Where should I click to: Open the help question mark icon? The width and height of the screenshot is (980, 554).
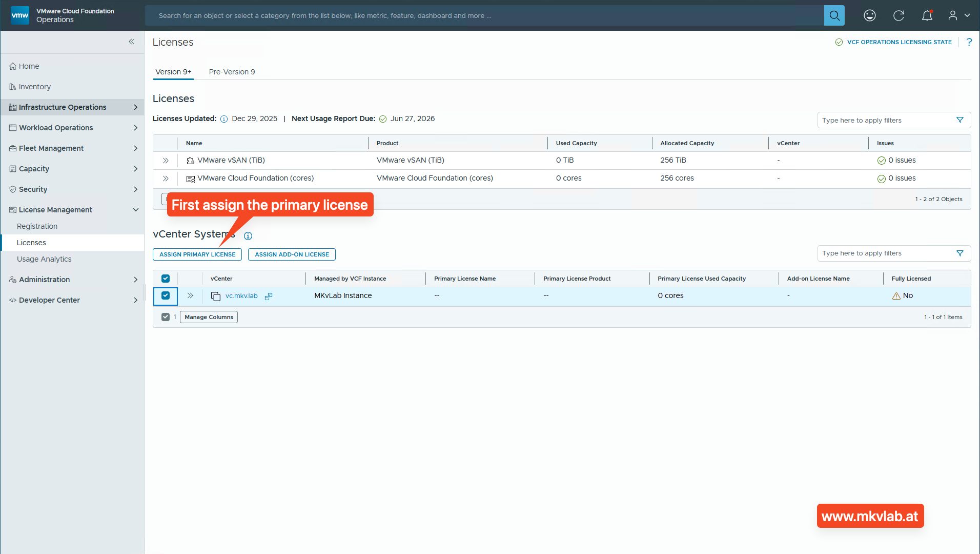click(x=969, y=42)
